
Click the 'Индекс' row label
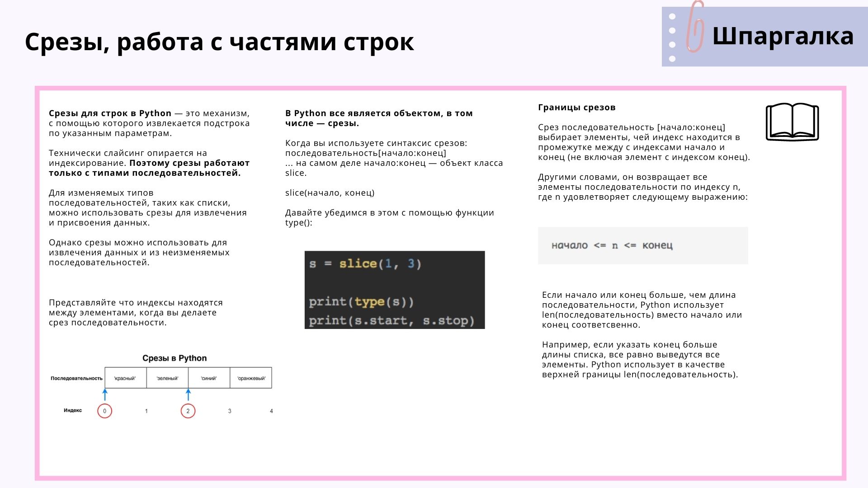(73, 410)
